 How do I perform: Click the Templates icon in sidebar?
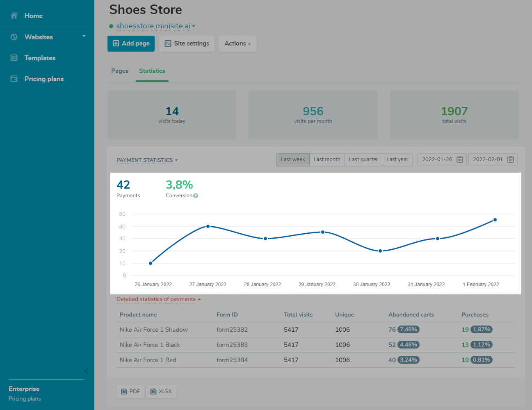point(14,58)
